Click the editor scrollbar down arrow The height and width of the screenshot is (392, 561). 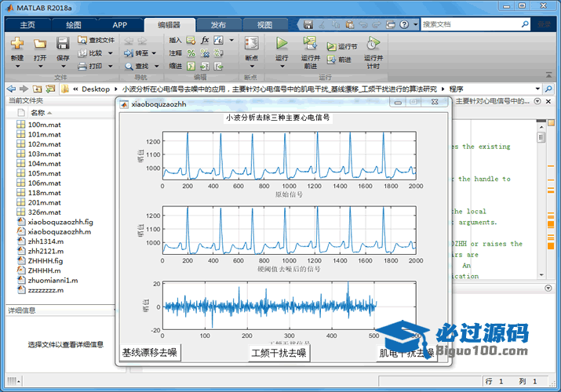coord(541,275)
